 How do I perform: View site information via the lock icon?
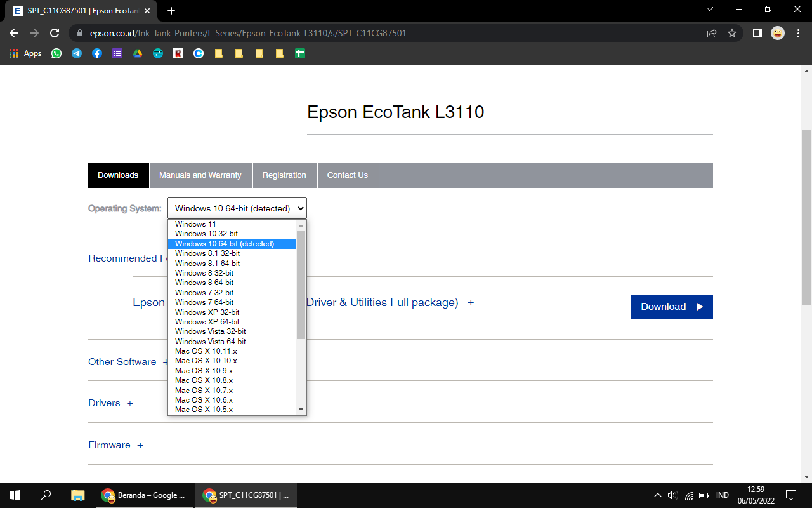click(x=79, y=33)
